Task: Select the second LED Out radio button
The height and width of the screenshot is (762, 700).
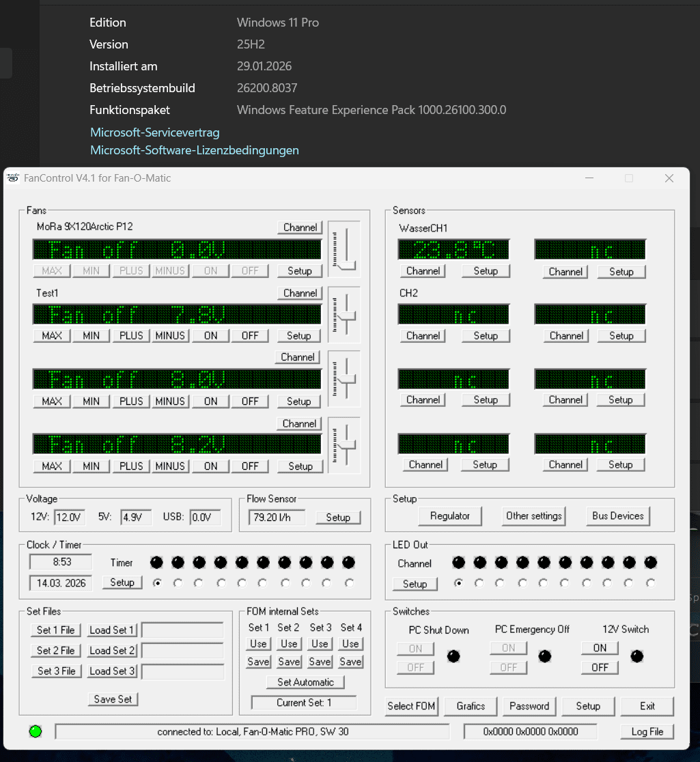Action: point(479,582)
